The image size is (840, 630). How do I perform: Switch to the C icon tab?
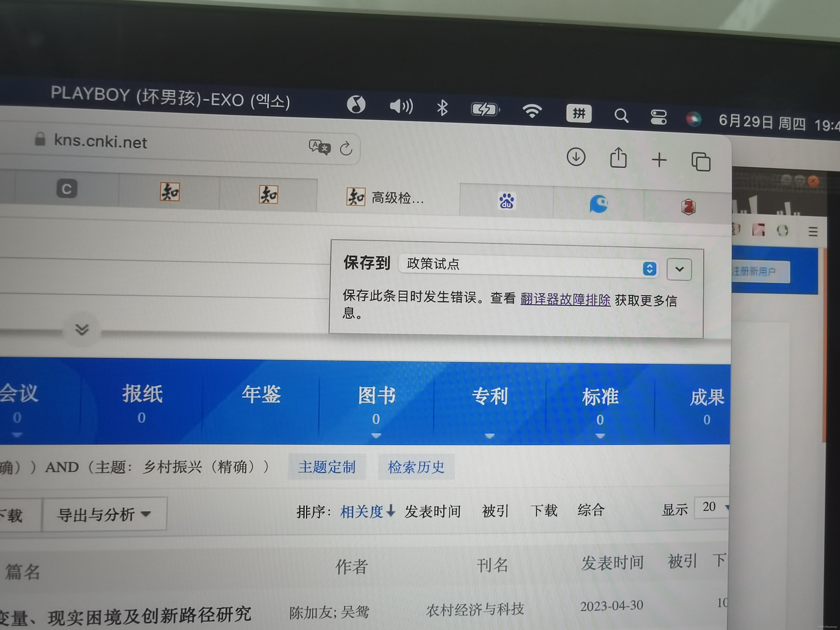67,188
